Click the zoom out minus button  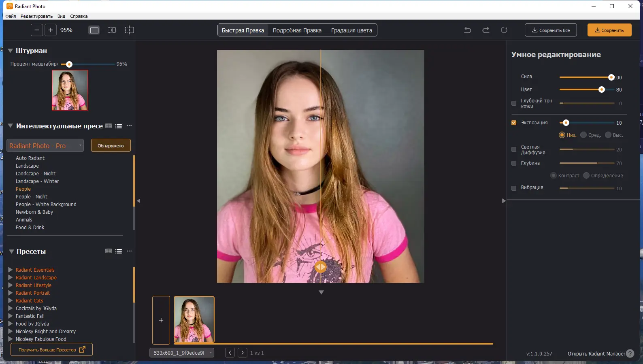pos(37,30)
